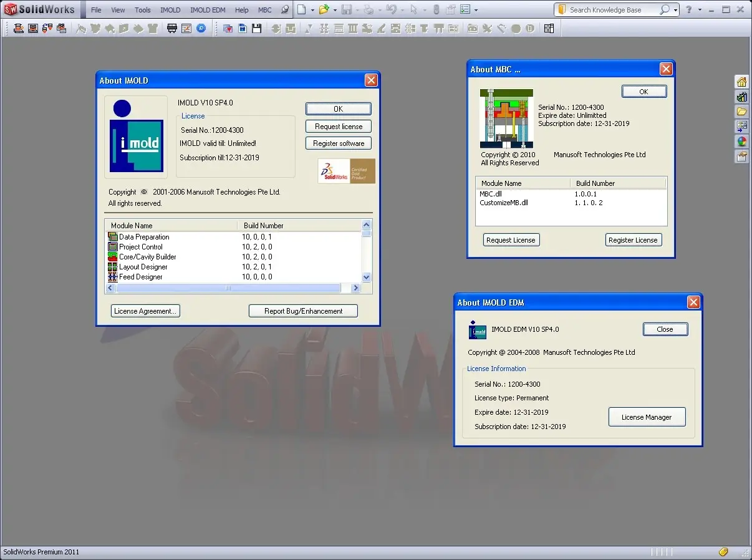The image size is (752, 560).
Task: Click the yellow tag icon in the status bar
Action: point(723,552)
